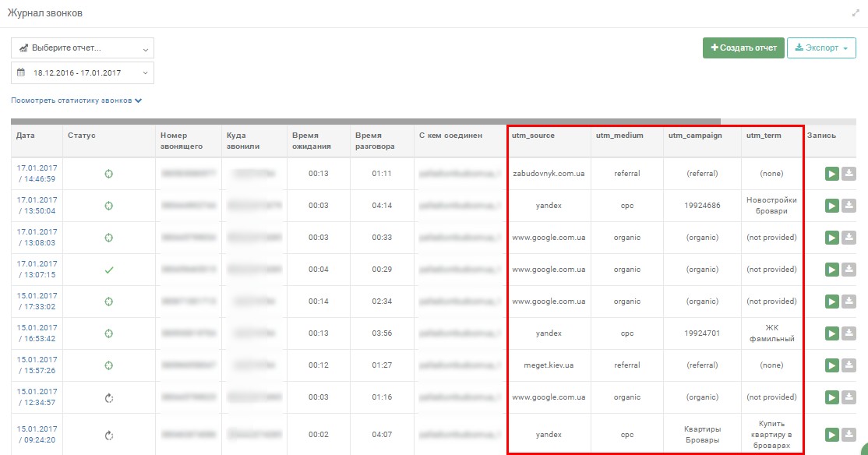Image resolution: width=868 pixels, height=455 pixels.
Task: Open the date range picker 18.12.2016 - 17.01.2017
Action: coord(83,72)
